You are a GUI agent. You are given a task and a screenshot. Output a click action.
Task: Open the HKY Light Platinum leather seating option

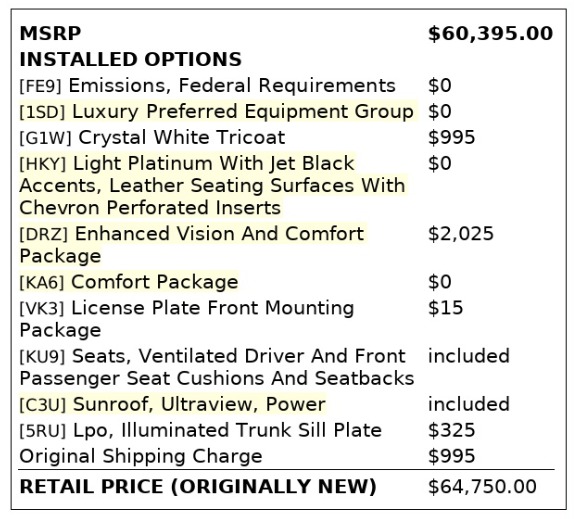click(212, 186)
